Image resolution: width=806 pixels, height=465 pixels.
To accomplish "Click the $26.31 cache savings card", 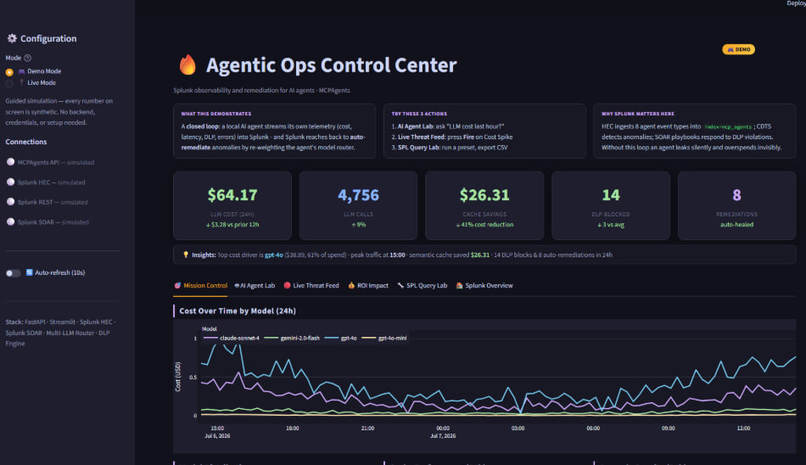I will 484,206.
